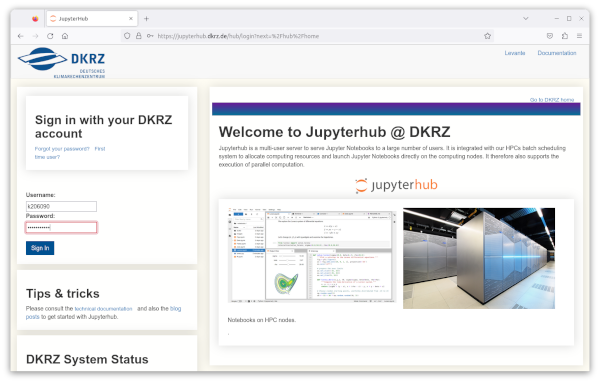Go back with the back arrow
This screenshot has width=600, height=383.
21,36
